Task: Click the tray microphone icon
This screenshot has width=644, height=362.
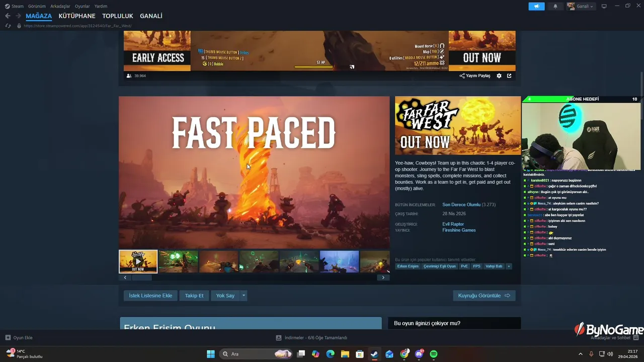Action: coord(591,354)
